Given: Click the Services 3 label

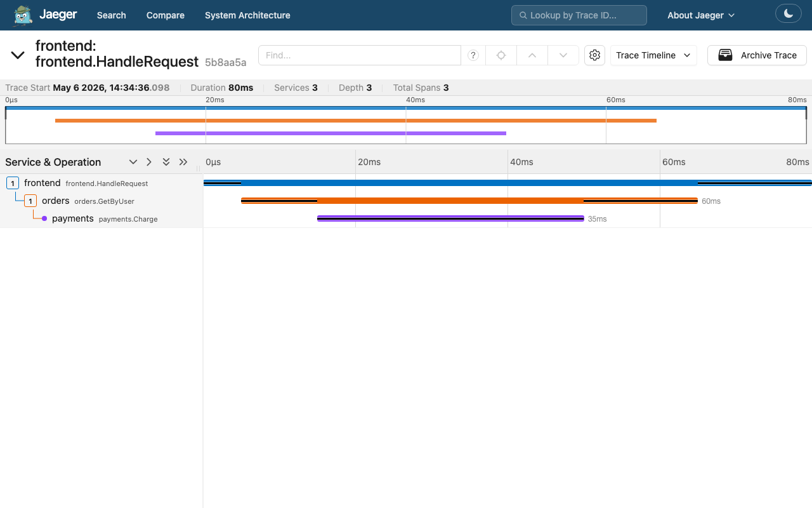Looking at the screenshot, I should (296, 88).
